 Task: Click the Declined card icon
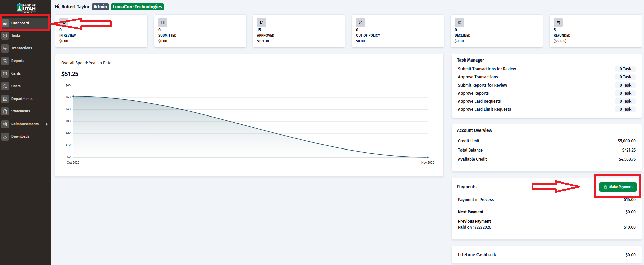459,23
